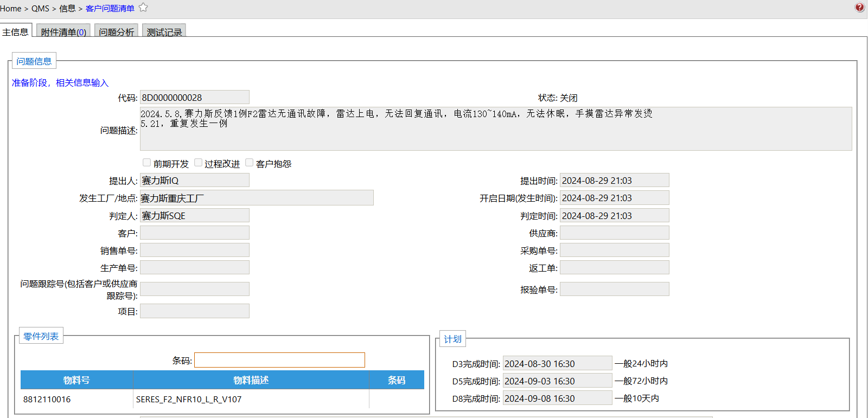This screenshot has width=868, height=418.
Task: Click the empty 生产单号 field
Action: pyautogui.click(x=195, y=268)
